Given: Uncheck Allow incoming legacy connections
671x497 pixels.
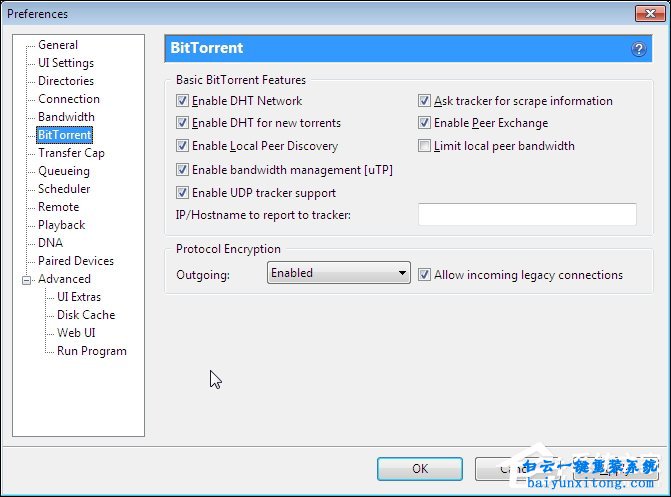Looking at the screenshot, I should click(424, 275).
